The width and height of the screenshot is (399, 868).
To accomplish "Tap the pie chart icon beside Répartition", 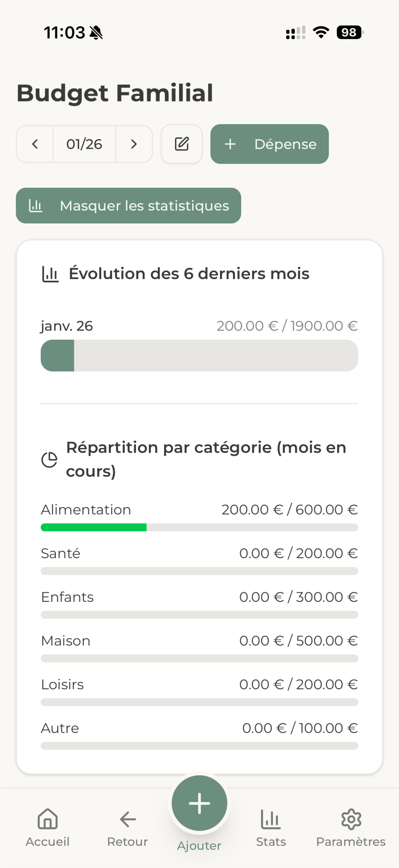I will 49,460.
